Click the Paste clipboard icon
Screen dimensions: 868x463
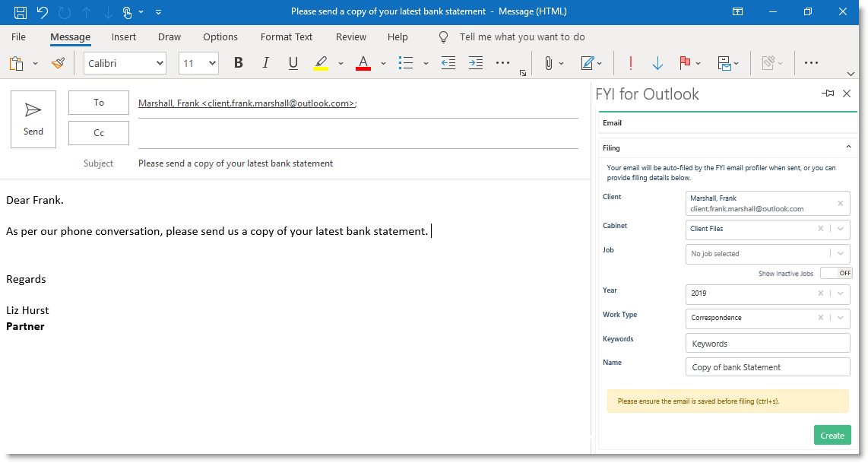pyautogui.click(x=17, y=64)
